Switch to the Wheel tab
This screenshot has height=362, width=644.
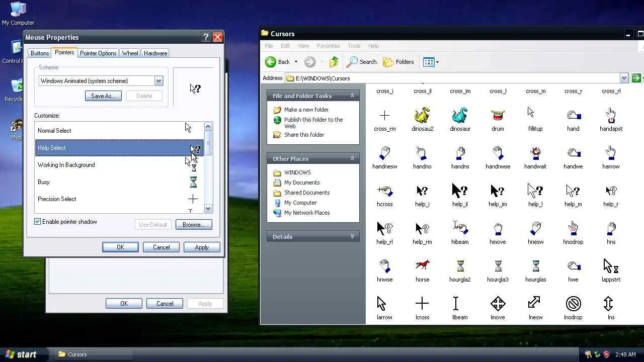[x=130, y=53]
